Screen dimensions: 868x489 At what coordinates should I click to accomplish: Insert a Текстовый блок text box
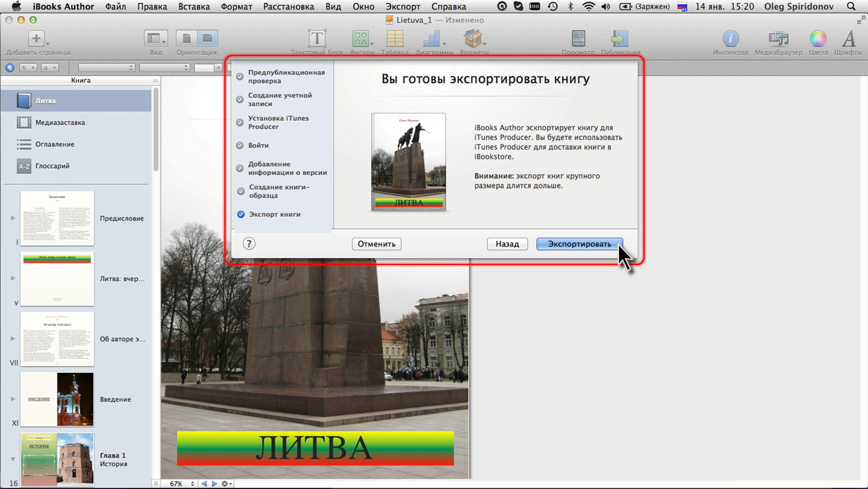point(317,38)
